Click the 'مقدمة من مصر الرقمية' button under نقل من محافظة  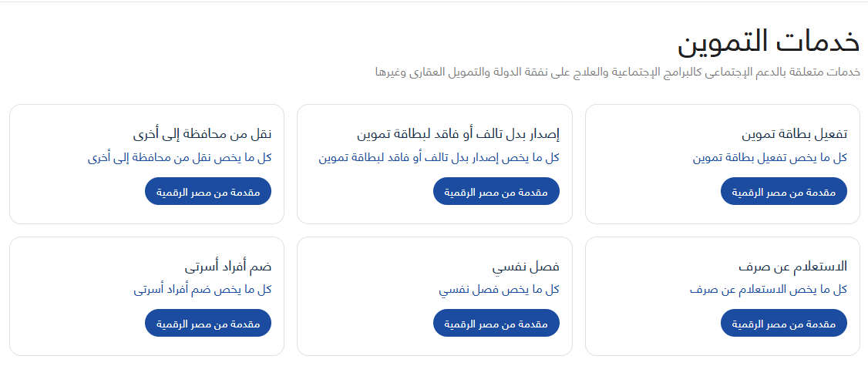tap(208, 191)
